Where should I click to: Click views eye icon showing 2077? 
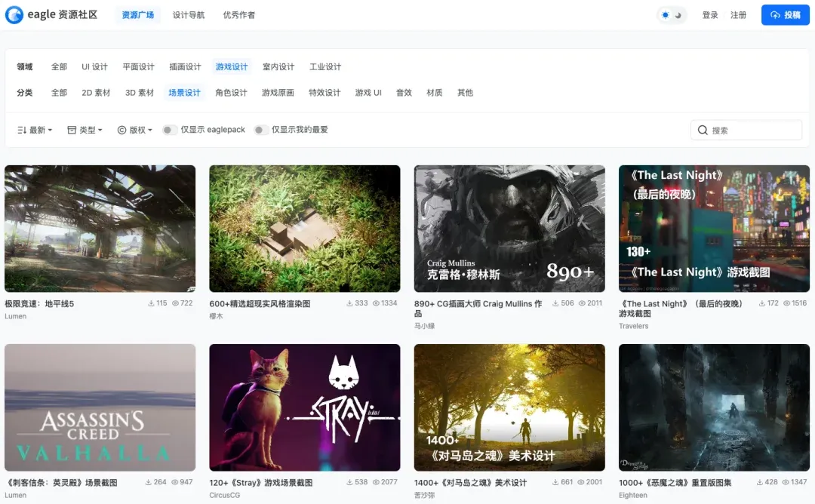click(x=376, y=482)
